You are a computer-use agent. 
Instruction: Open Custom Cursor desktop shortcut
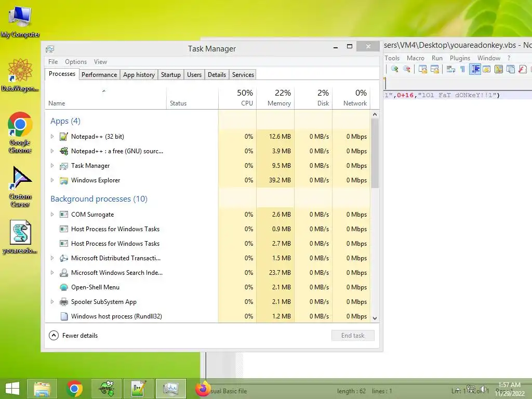pos(20,187)
